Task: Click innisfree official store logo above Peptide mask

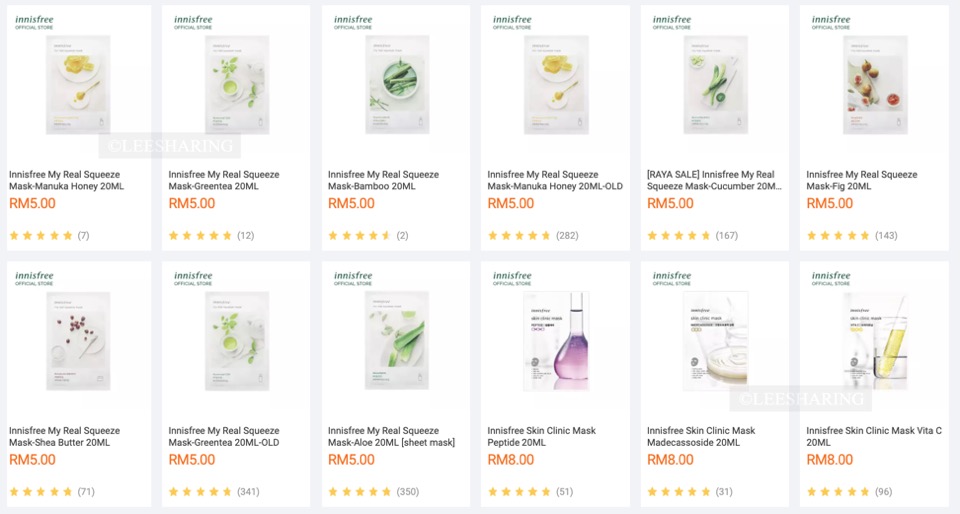Action: (512, 278)
